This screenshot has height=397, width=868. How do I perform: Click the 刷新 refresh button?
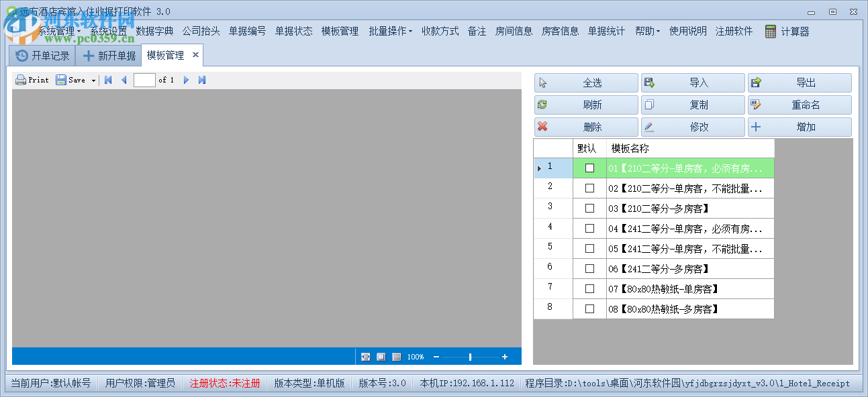tap(586, 105)
